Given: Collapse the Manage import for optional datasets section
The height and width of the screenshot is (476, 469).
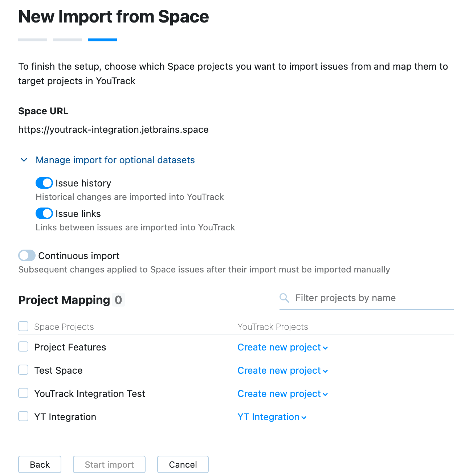Looking at the screenshot, I should tap(24, 160).
